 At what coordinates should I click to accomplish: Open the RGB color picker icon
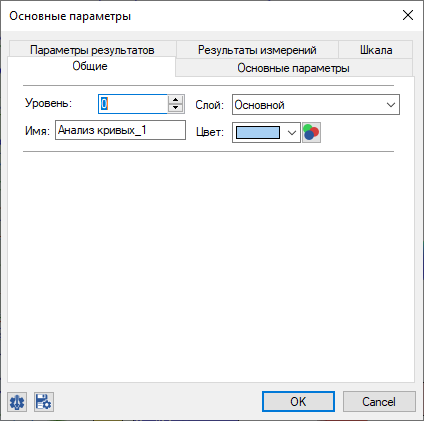tap(311, 132)
